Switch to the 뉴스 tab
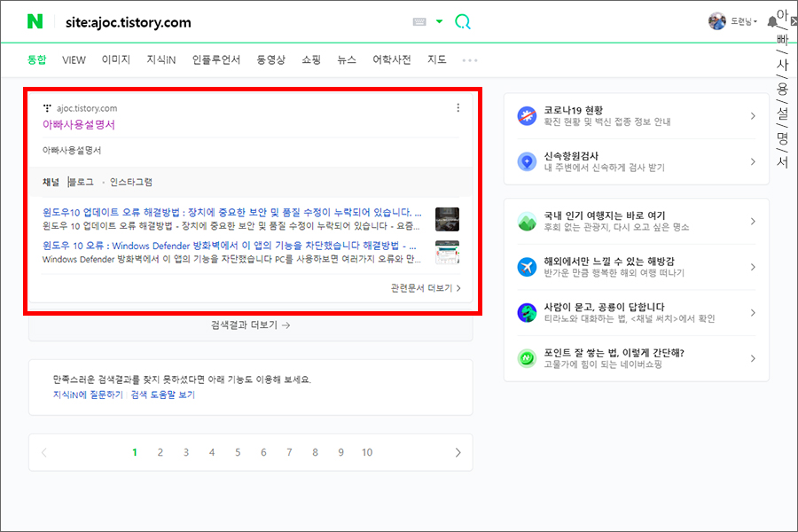The image size is (798, 532). [x=347, y=60]
